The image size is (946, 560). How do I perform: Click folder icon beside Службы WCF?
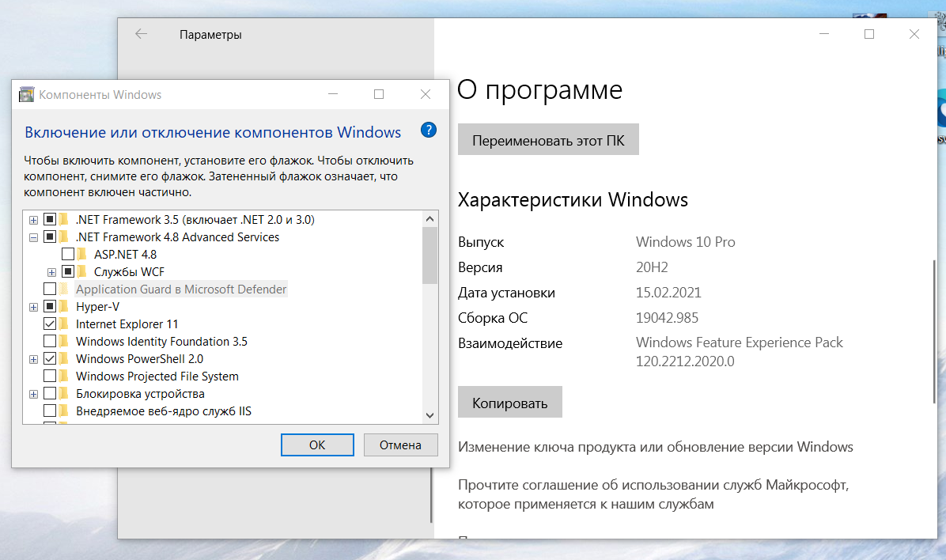coord(82,271)
